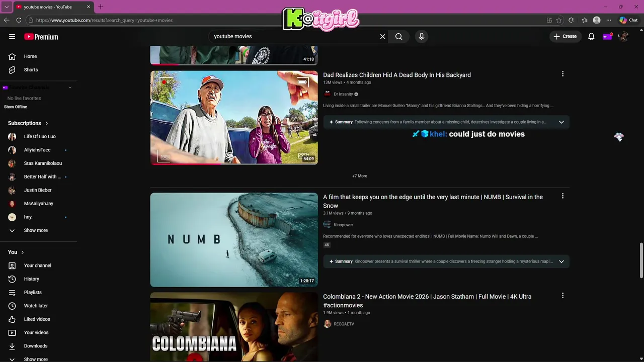Click the Home icon in sidebar
644x362 pixels.
point(12,56)
